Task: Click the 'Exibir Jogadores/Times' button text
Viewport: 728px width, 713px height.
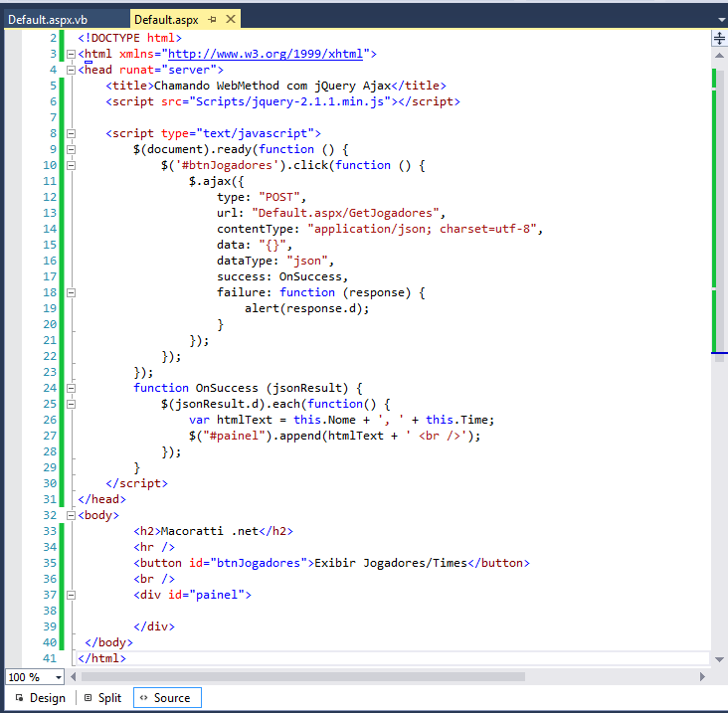Action: click(391, 563)
